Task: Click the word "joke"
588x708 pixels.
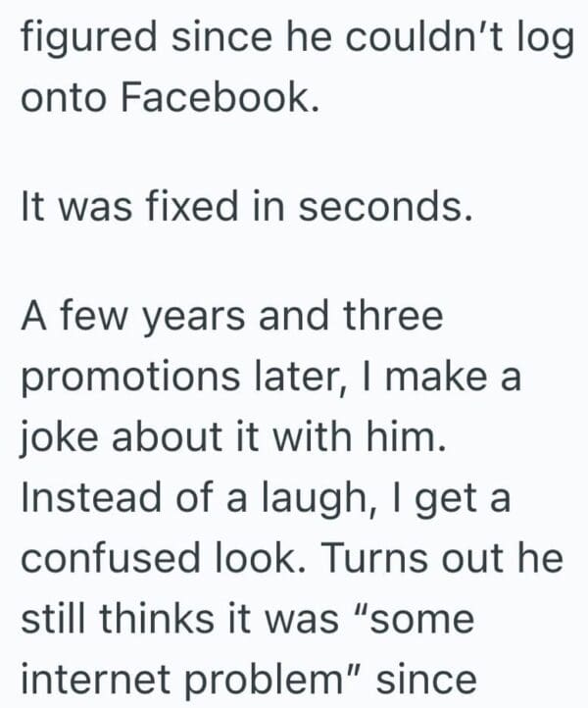Action: click(59, 435)
